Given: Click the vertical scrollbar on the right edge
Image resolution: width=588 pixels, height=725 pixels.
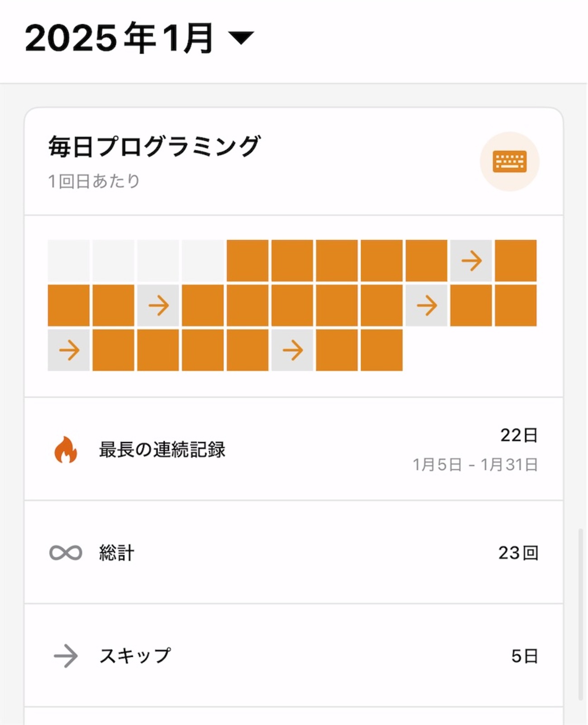Looking at the screenshot, I should click(581, 615).
